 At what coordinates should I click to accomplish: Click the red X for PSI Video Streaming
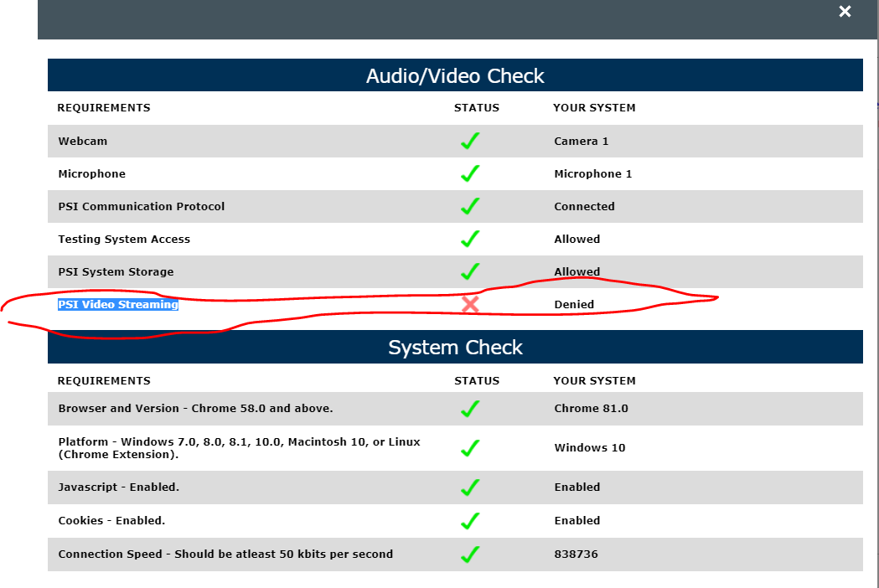(x=470, y=304)
